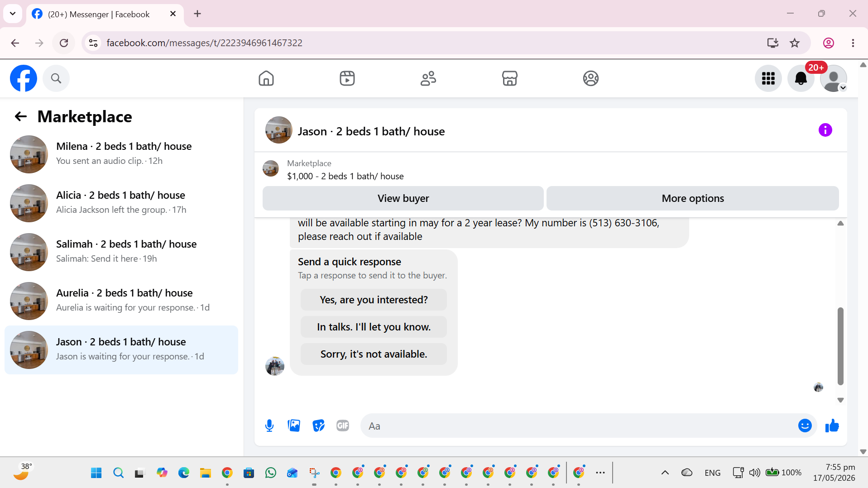Click the address bar URL

click(204, 43)
